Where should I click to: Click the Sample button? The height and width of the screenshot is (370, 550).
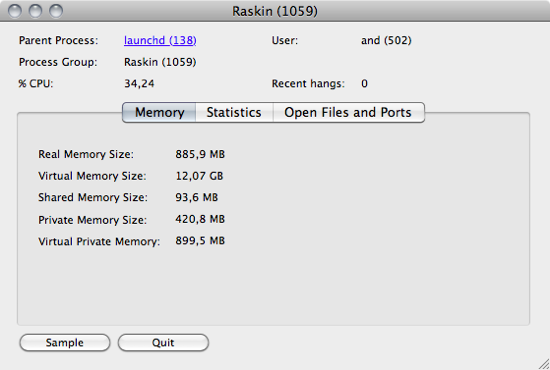click(65, 343)
